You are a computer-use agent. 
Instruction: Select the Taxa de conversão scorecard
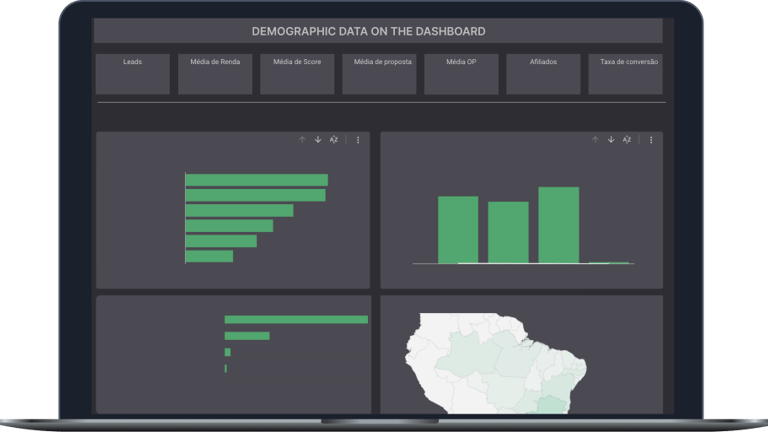click(x=625, y=74)
